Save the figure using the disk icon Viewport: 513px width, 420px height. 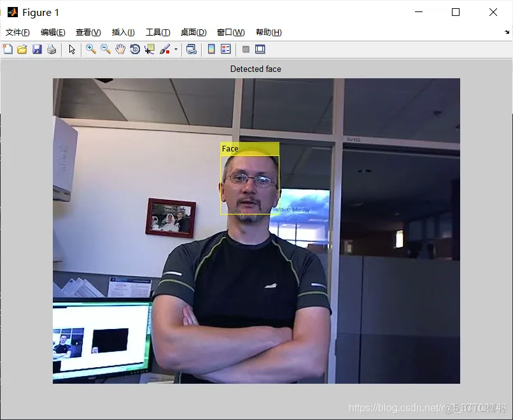pos(36,49)
